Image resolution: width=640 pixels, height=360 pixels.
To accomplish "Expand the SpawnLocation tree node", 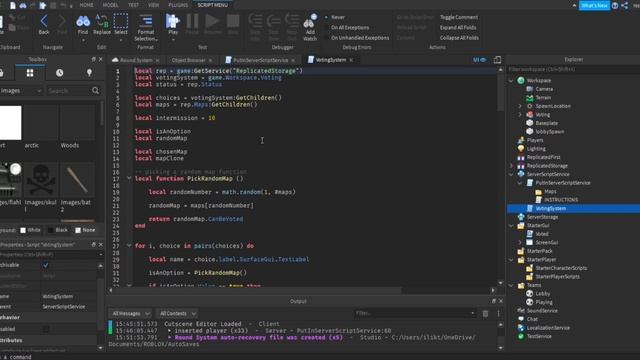I will tap(520, 106).
